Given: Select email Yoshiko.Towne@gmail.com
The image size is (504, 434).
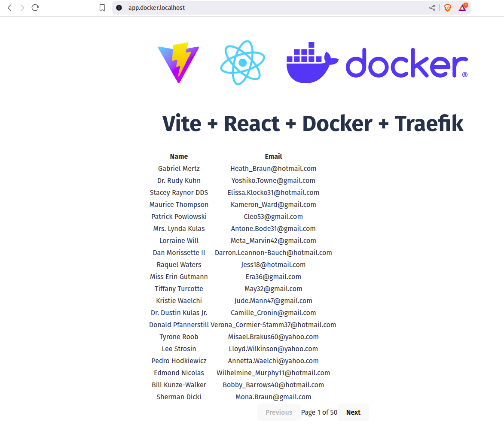Looking at the screenshot, I should [x=273, y=181].
